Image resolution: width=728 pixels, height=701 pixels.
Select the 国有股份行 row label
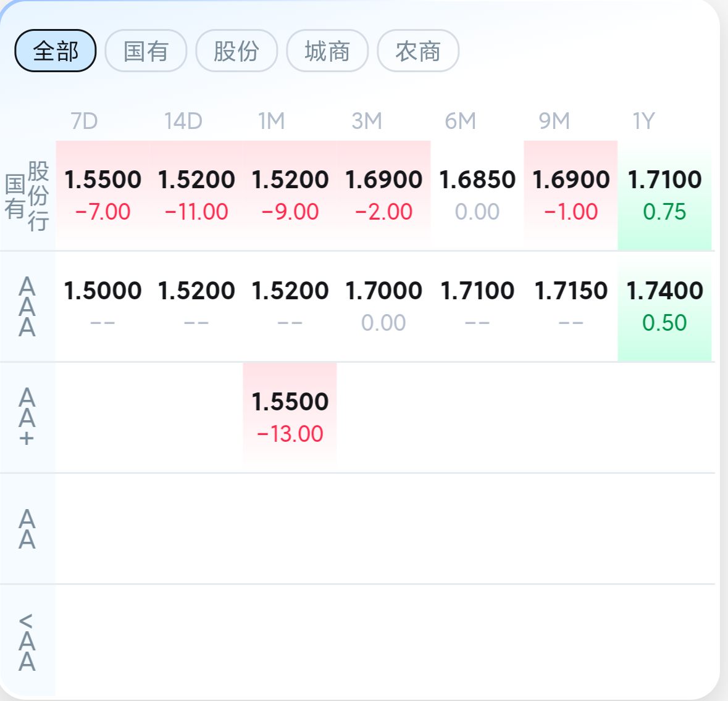click(27, 196)
